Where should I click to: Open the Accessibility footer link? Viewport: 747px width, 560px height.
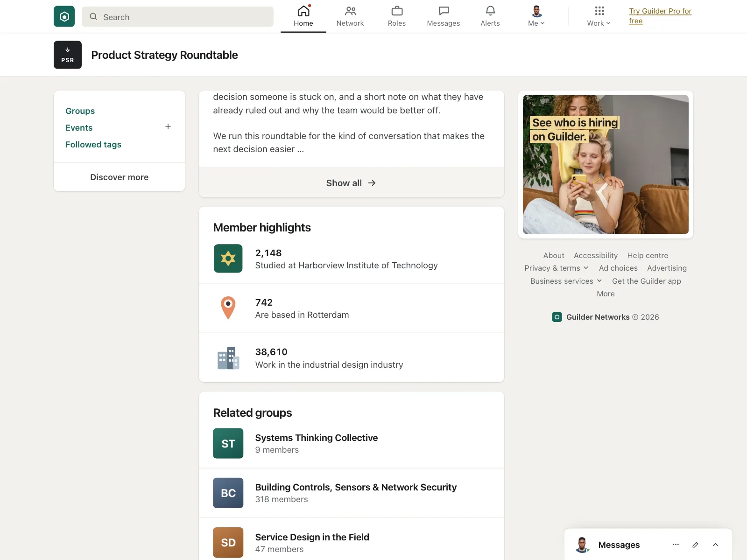tap(596, 256)
